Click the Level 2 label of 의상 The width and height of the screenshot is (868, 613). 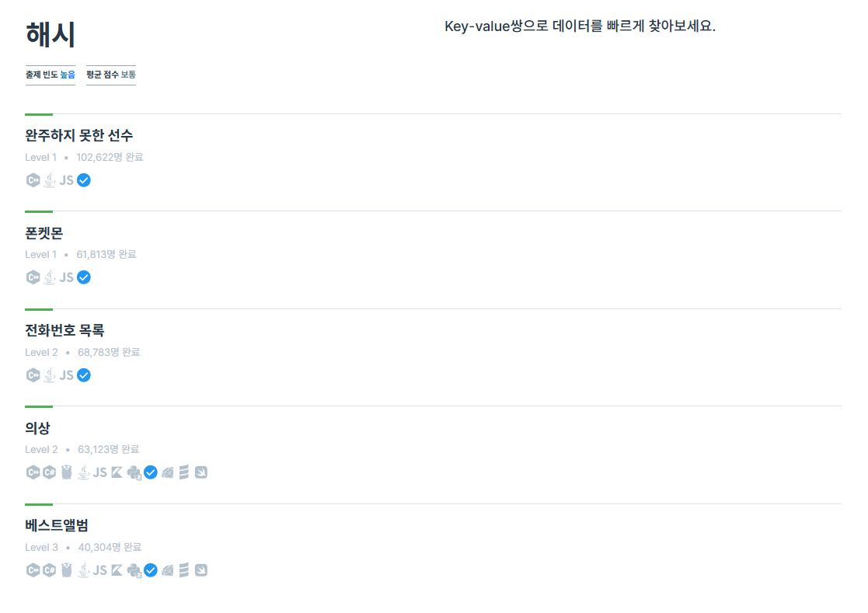(41, 449)
